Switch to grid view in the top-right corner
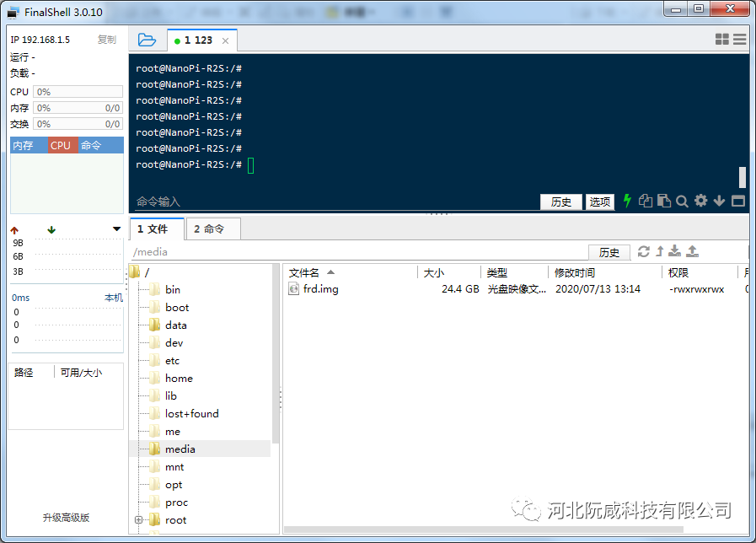Image resolution: width=756 pixels, height=543 pixels. (x=721, y=39)
